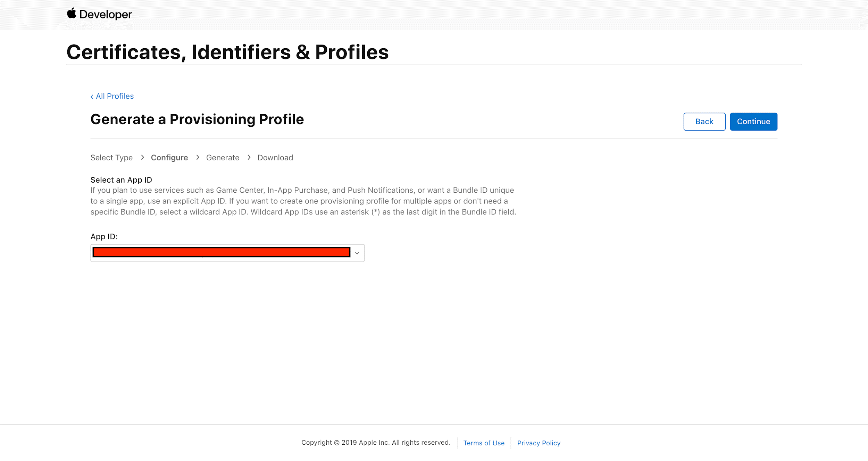Screen dimensions: 868x461
Task: Click the App ID dropdown arrow
Action: (x=357, y=253)
